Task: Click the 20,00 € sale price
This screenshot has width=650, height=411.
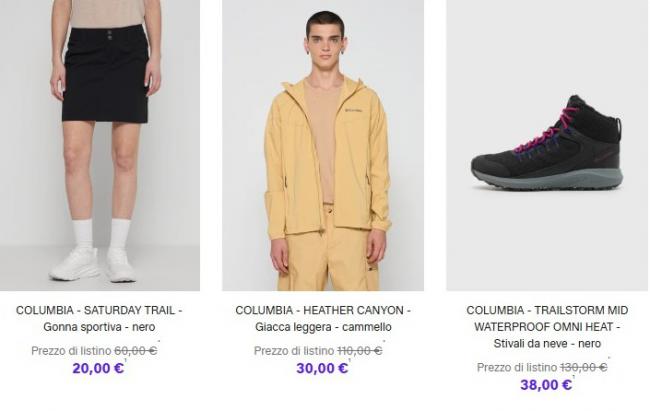Action: (x=98, y=368)
